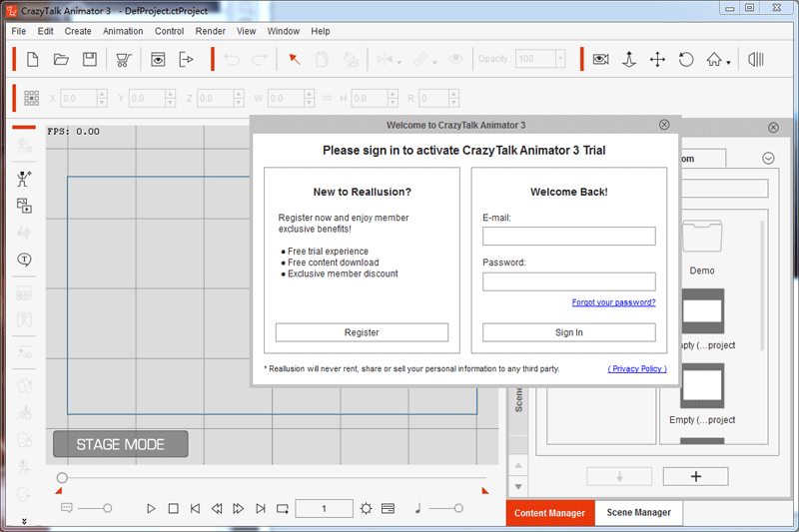Click the New Project icon
Image resolution: width=799 pixels, height=532 pixels.
(33, 60)
